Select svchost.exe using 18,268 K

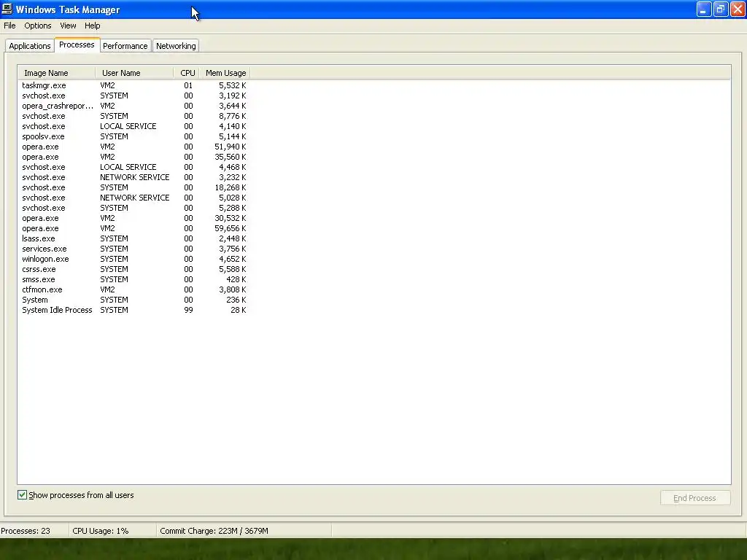[x=134, y=187]
